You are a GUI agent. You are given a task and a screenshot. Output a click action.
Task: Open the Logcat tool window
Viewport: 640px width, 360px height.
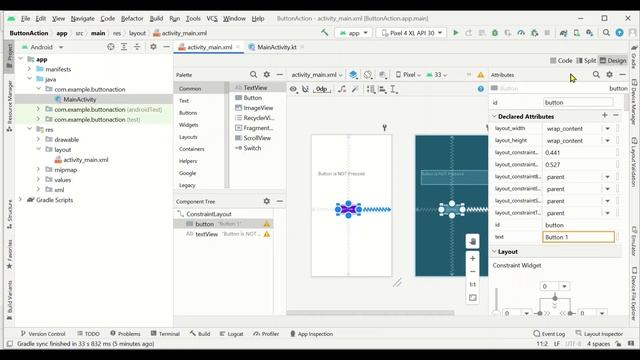(x=231, y=333)
